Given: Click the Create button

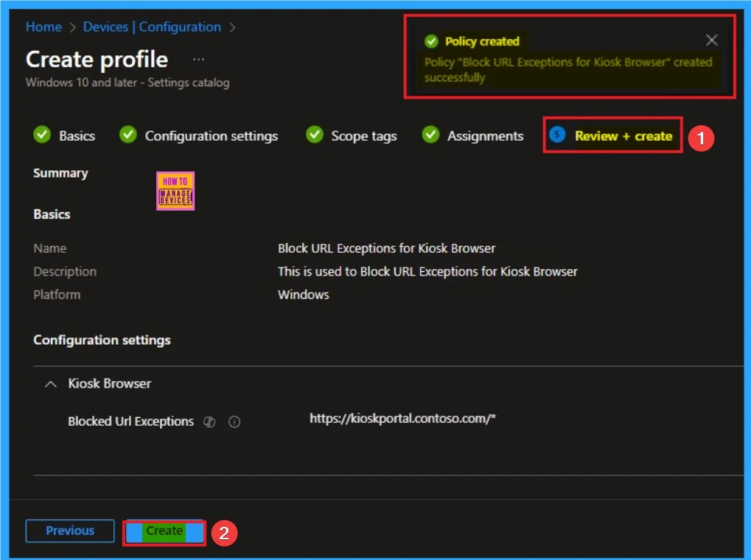Looking at the screenshot, I should pyautogui.click(x=164, y=531).
